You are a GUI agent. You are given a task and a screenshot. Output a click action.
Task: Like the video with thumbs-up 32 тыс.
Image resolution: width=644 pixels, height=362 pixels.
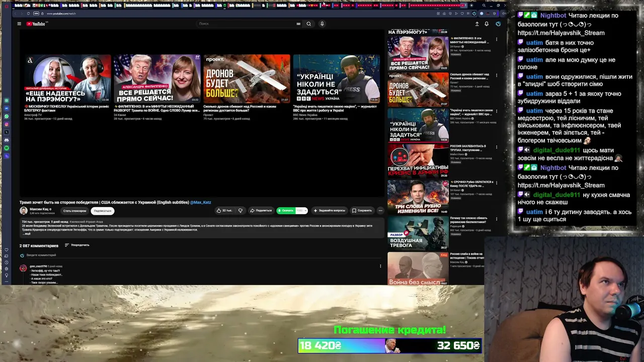(x=224, y=211)
